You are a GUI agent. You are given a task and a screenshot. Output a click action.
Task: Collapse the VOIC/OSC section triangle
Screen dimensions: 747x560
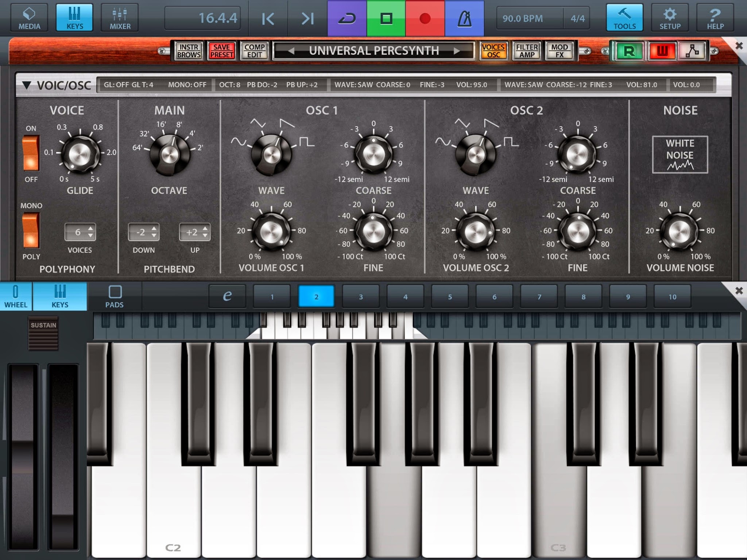click(27, 85)
